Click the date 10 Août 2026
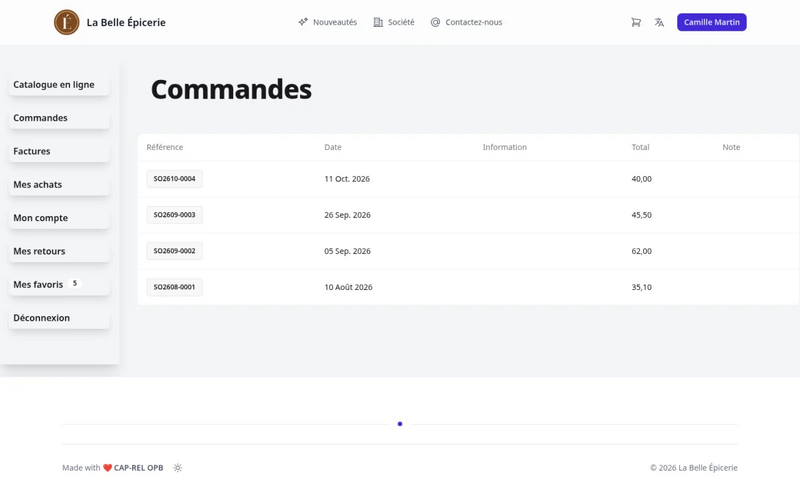The image size is (800, 500). pyautogui.click(x=348, y=287)
